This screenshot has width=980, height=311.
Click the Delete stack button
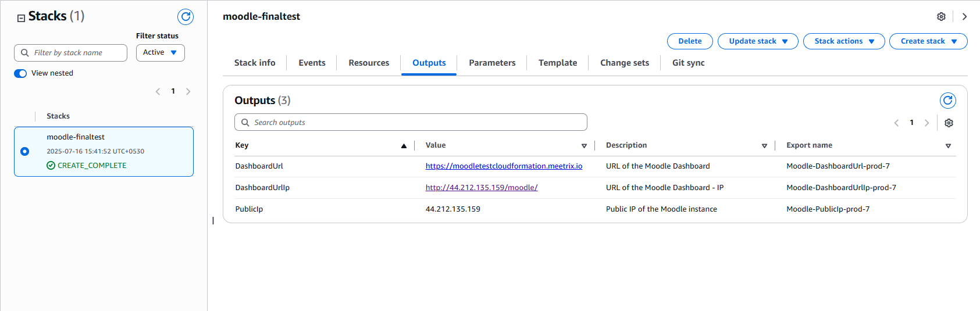pos(690,41)
